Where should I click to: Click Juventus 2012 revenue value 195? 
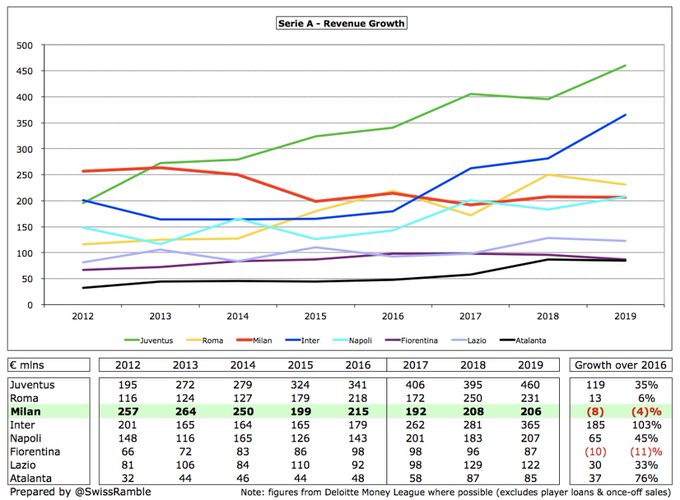pos(128,385)
